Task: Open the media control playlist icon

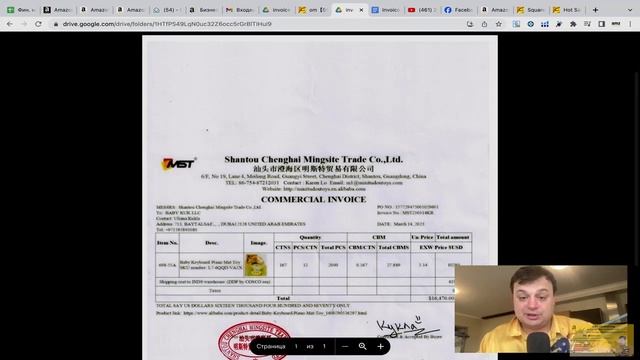Action: tap(587, 24)
